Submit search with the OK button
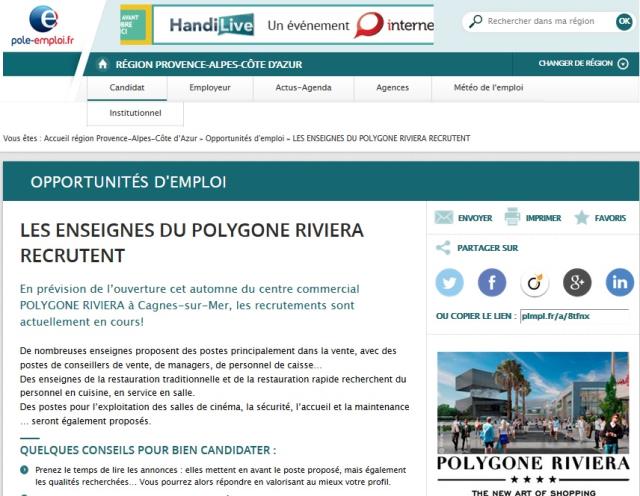 pos(624,21)
